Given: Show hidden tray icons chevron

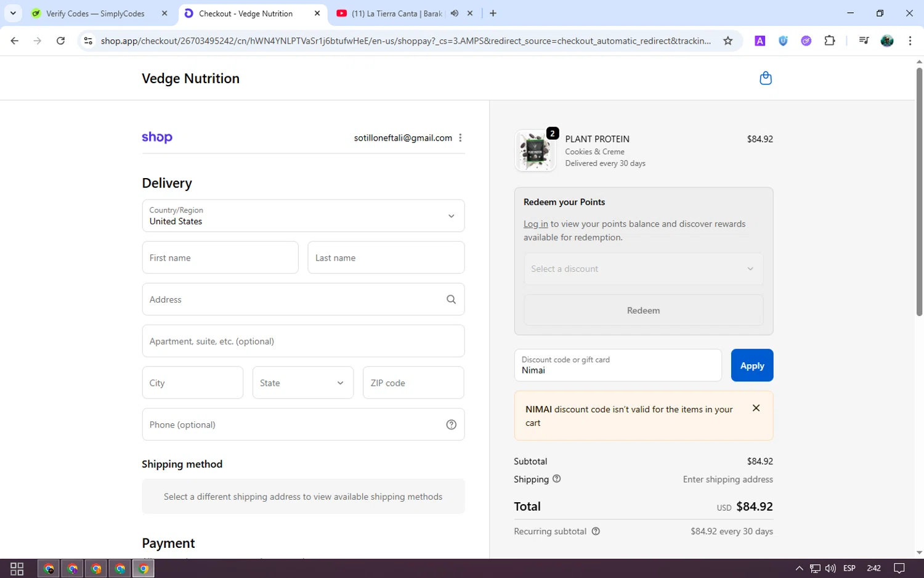Looking at the screenshot, I should 799,568.
